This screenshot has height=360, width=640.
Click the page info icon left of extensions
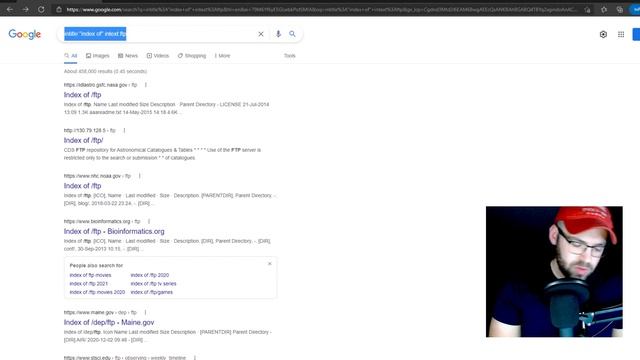tap(587, 9)
